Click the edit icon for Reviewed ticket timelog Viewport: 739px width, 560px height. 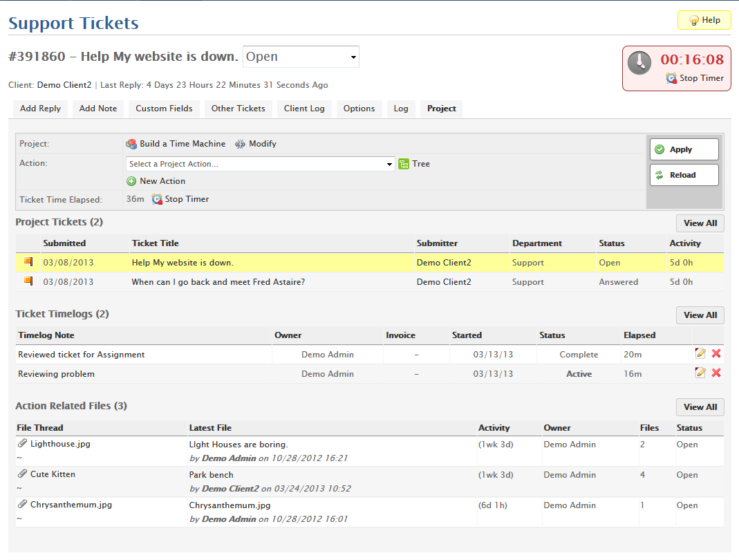pos(700,354)
